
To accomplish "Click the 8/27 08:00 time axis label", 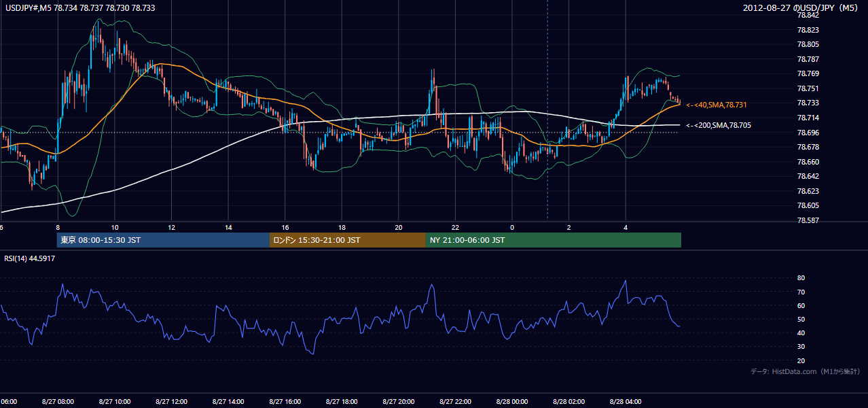I will [58, 401].
